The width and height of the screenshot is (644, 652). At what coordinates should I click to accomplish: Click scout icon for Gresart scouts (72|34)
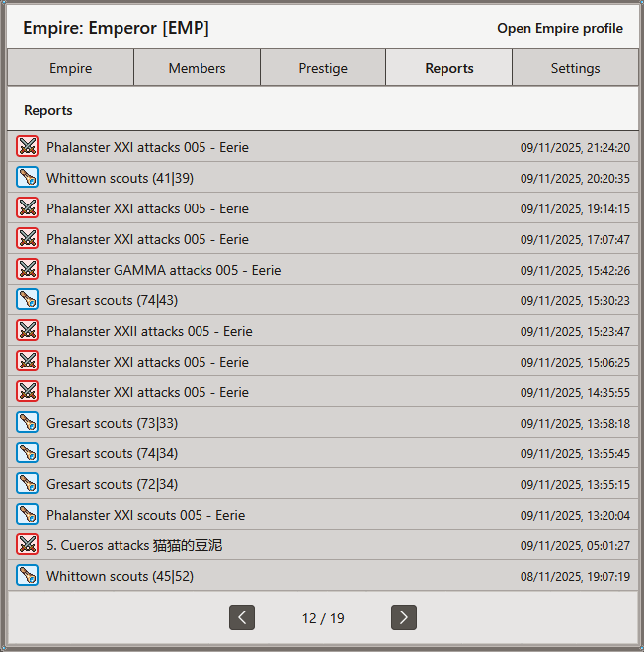click(28, 483)
